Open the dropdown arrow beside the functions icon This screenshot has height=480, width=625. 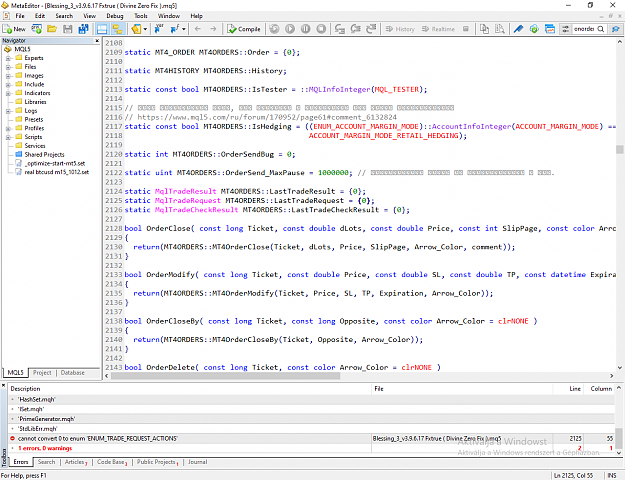click(x=183, y=29)
